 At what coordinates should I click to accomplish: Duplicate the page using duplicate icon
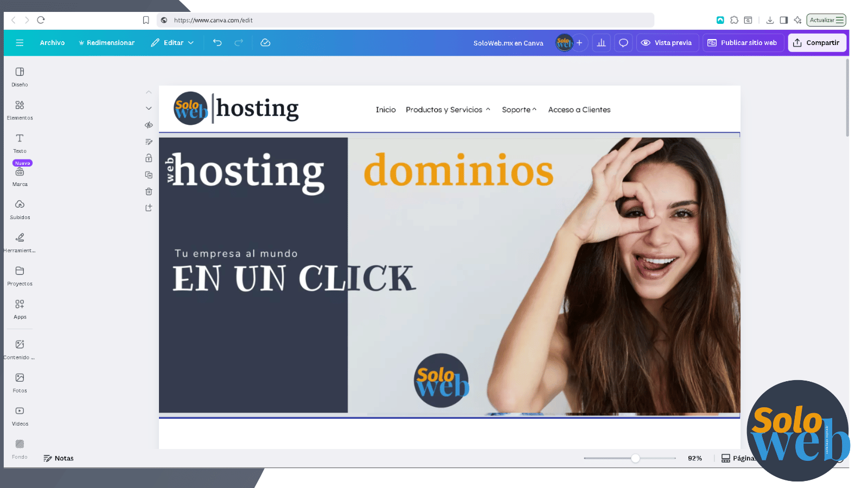(x=149, y=175)
